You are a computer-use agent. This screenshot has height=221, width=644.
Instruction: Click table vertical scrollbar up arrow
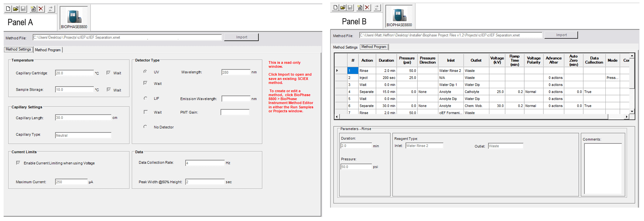click(x=632, y=56)
